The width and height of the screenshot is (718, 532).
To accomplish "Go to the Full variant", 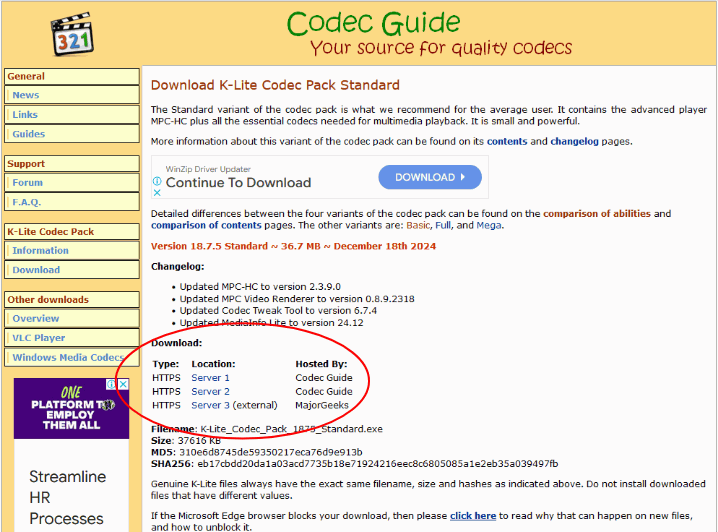I will tap(442, 225).
